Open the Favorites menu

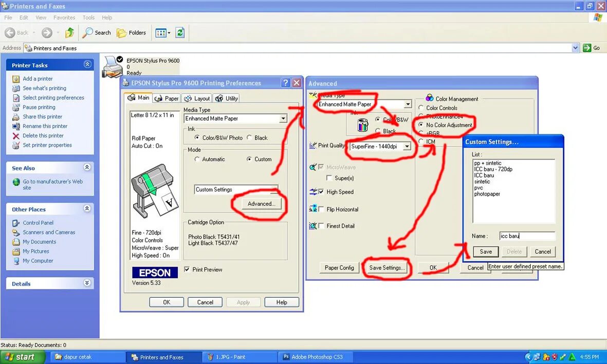[64, 17]
